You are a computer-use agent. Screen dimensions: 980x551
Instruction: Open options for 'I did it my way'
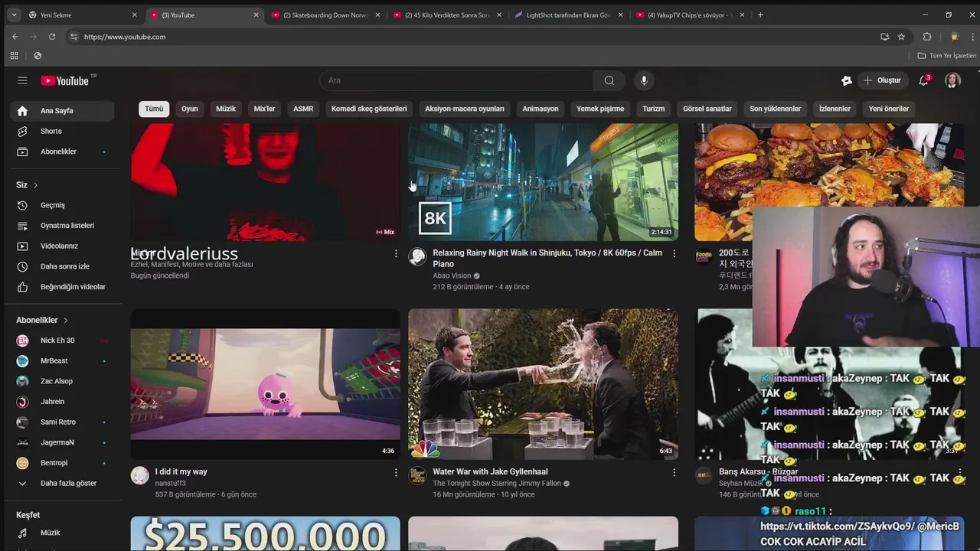tap(396, 473)
